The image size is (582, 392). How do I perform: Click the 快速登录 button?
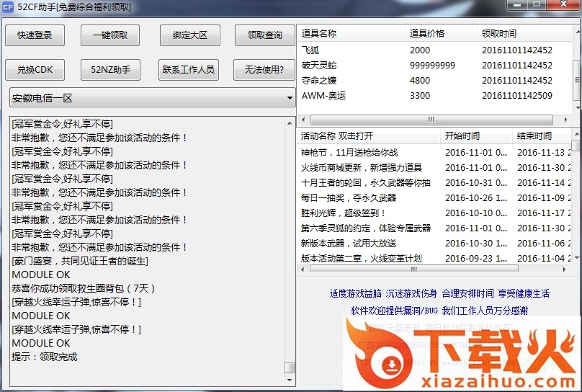point(35,35)
